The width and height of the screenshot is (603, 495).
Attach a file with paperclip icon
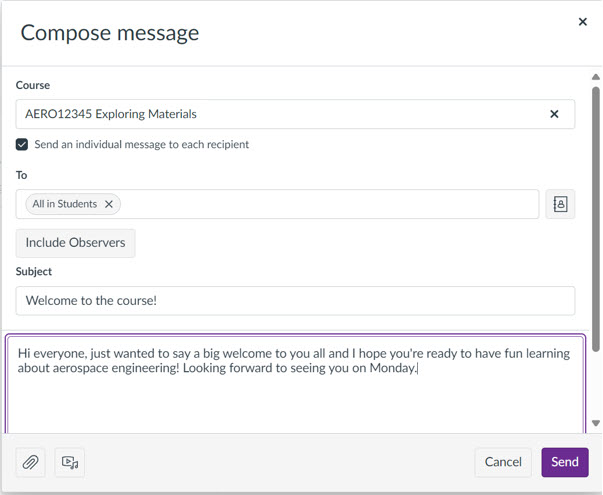tap(30, 462)
